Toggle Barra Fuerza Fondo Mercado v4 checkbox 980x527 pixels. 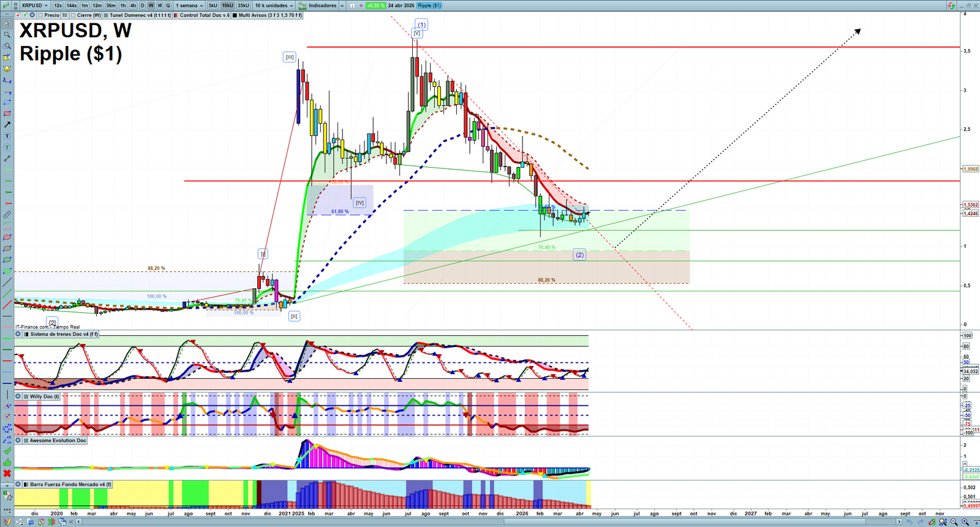click(26, 484)
